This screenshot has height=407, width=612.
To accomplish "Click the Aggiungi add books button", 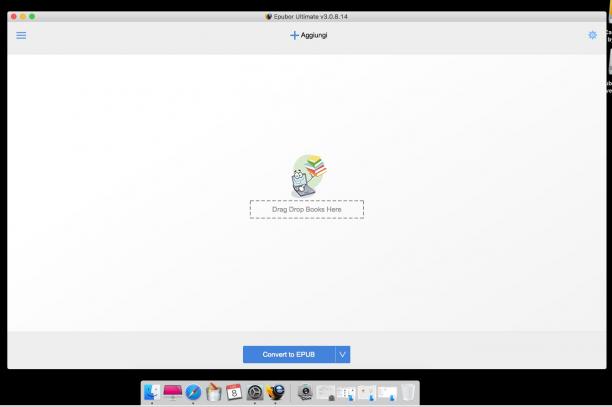I will 309,35.
